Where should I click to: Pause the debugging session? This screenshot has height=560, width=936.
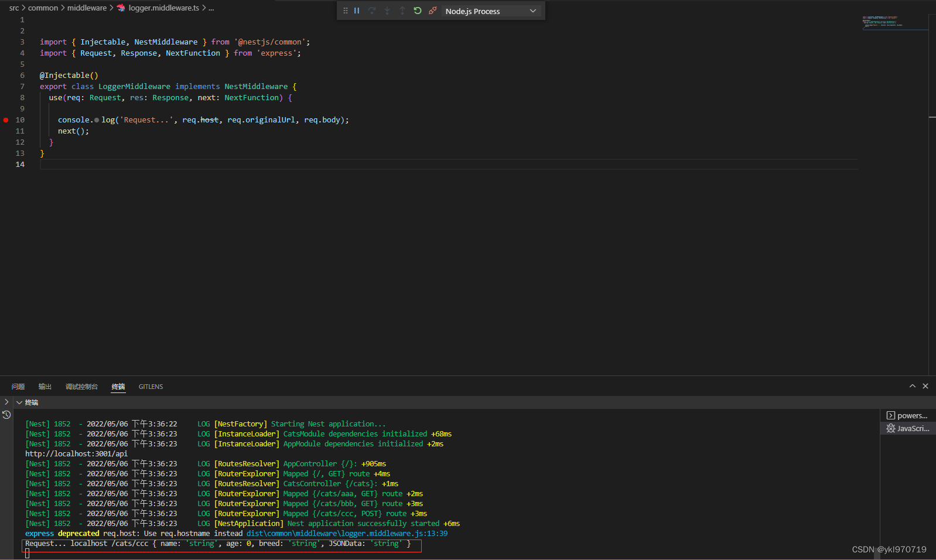coord(357,11)
